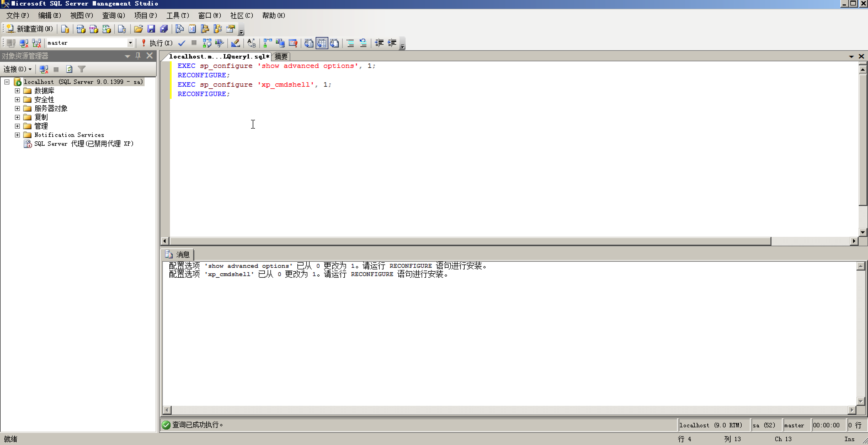Image resolution: width=868 pixels, height=445 pixels.
Task: Click the 新建查询 button
Action: [30, 29]
